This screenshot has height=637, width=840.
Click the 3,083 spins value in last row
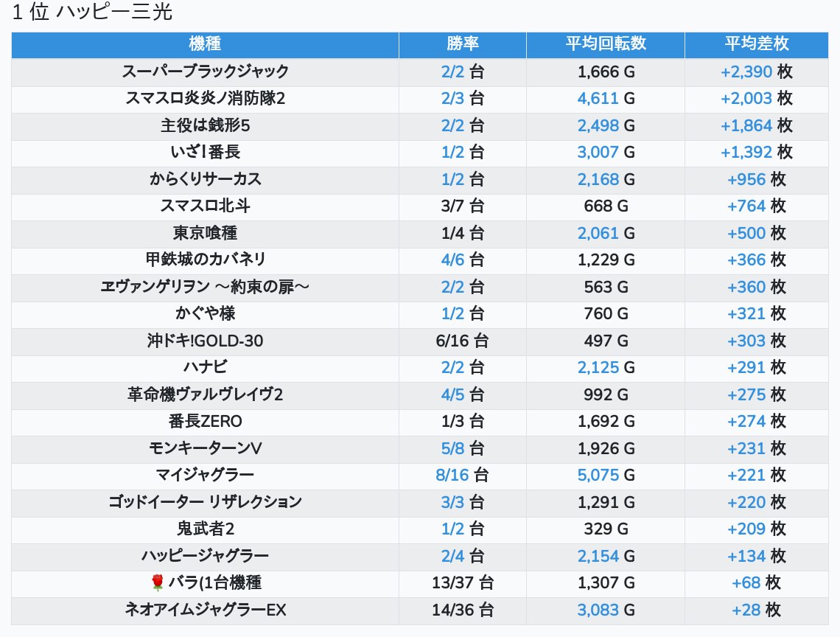pyautogui.click(x=598, y=610)
